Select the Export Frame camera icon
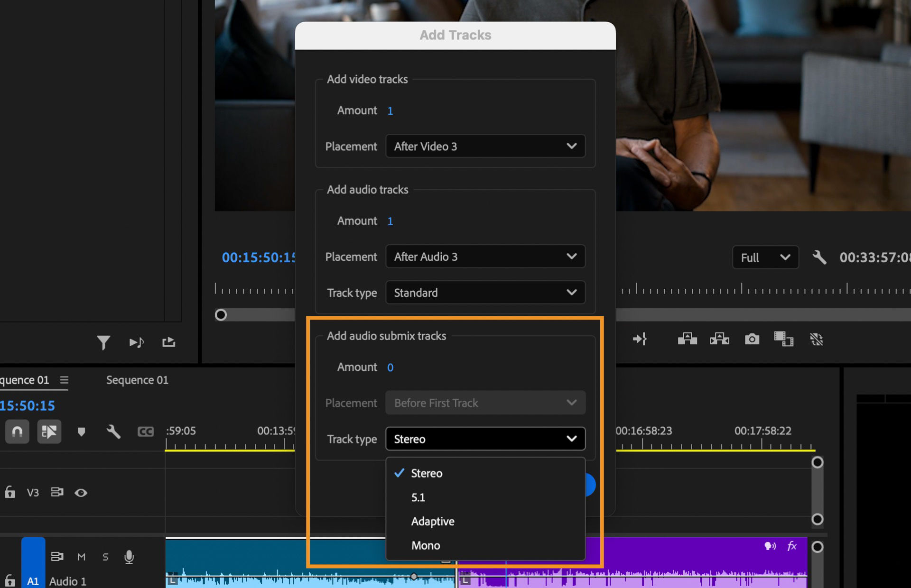911x588 pixels. [753, 339]
